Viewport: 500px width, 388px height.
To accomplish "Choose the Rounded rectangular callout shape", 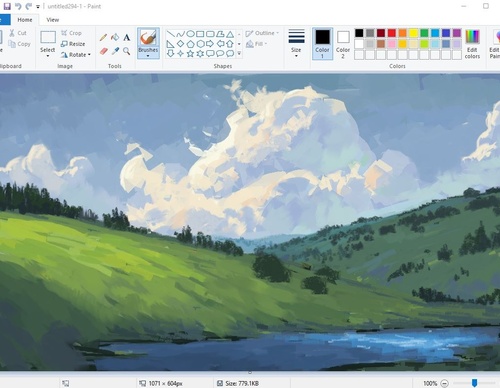I will [210, 53].
